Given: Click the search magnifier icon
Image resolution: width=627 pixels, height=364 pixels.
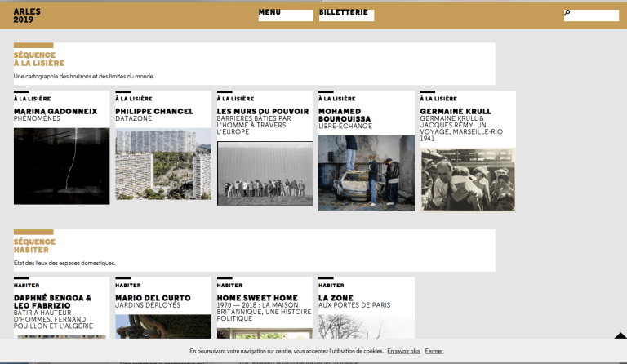Looking at the screenshot, I should (567, 14).
